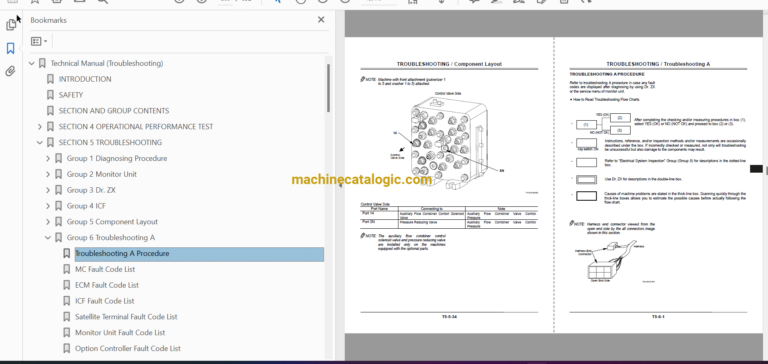Open ICF Fault Code List bookmark
Image resolution: width=768 pixels, height=364 pixels.
pos(104,301)
